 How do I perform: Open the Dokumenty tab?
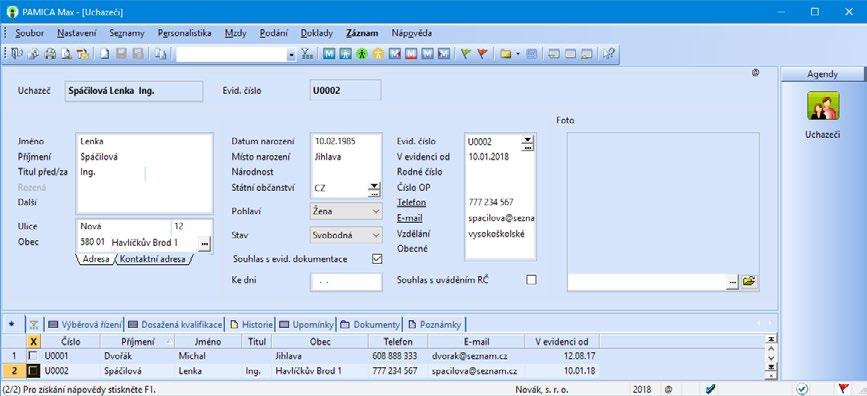(x=370, y=324)
